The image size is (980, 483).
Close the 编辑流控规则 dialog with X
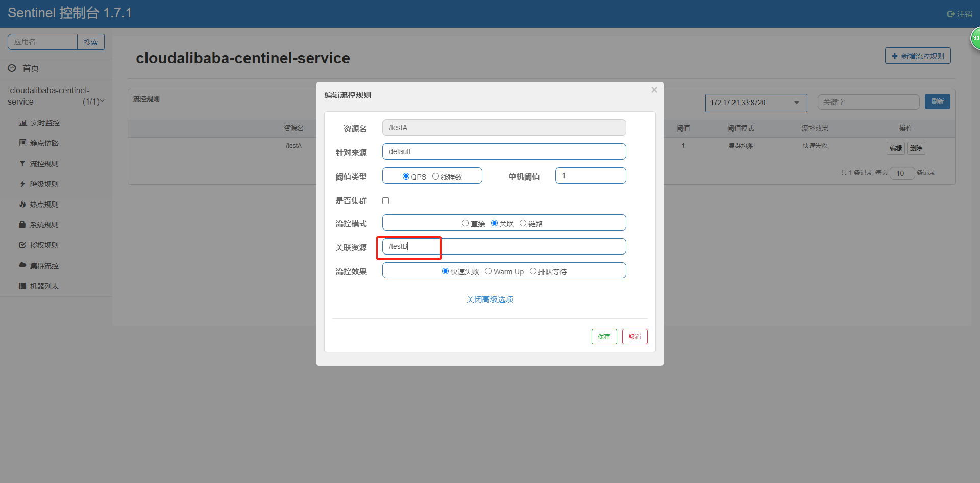click(x=654, y=90)
